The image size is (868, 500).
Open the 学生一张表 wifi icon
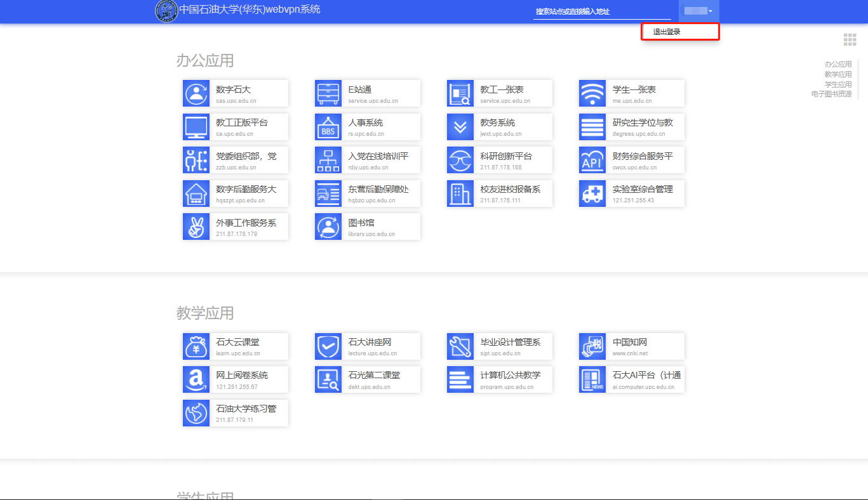coord(592,94)
